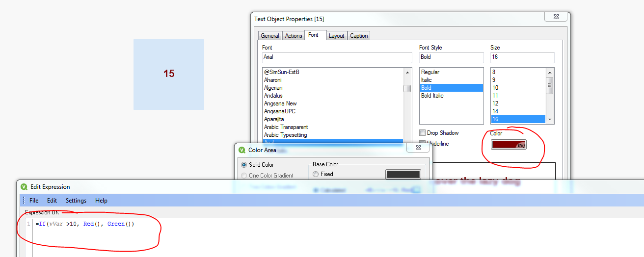This screenshot has width=644, height=257.
Task: Open the Actions tab
Action: tap(294, 36)
